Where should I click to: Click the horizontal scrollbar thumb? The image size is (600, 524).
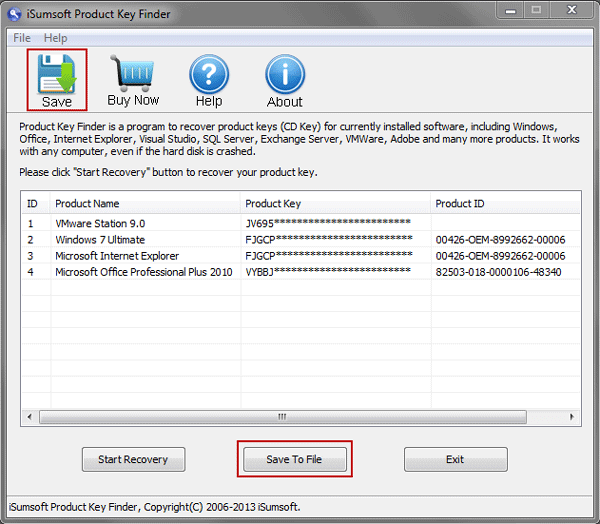283,416
